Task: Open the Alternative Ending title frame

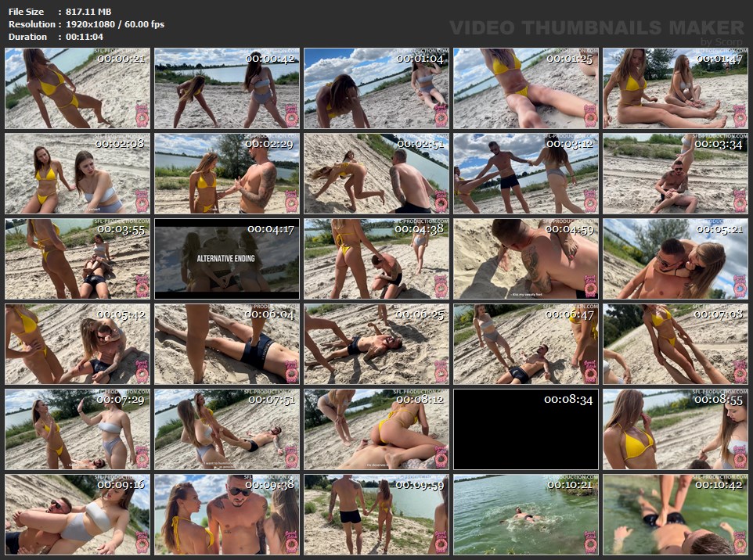Action: point(227,259)
